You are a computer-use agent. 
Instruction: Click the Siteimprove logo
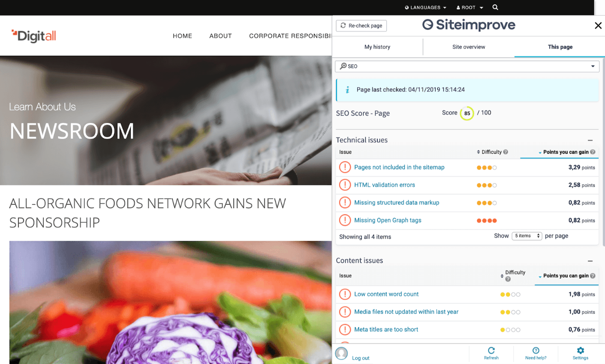click(468, 25)
